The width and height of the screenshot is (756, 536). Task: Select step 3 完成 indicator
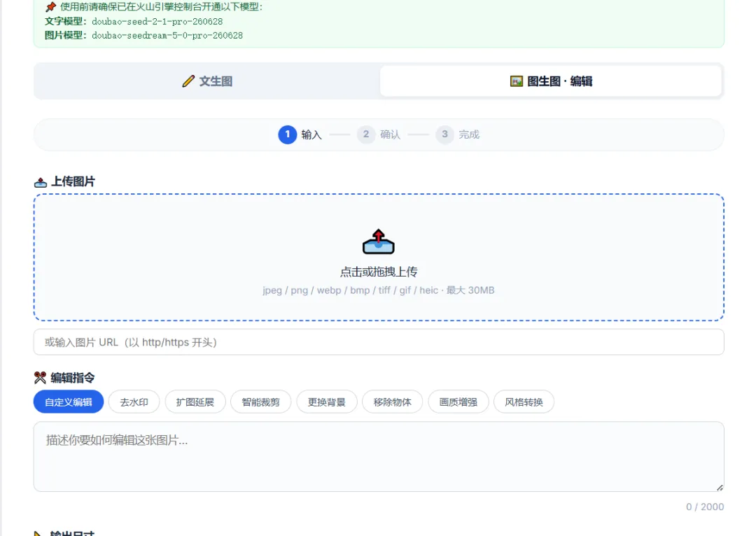click(458, 135)
